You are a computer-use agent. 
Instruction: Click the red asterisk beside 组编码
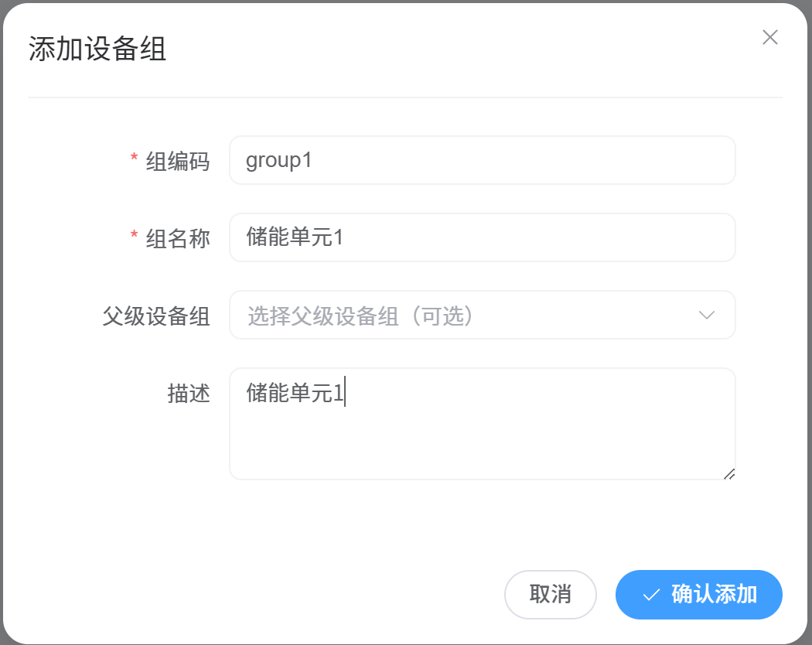coord(134,160)
